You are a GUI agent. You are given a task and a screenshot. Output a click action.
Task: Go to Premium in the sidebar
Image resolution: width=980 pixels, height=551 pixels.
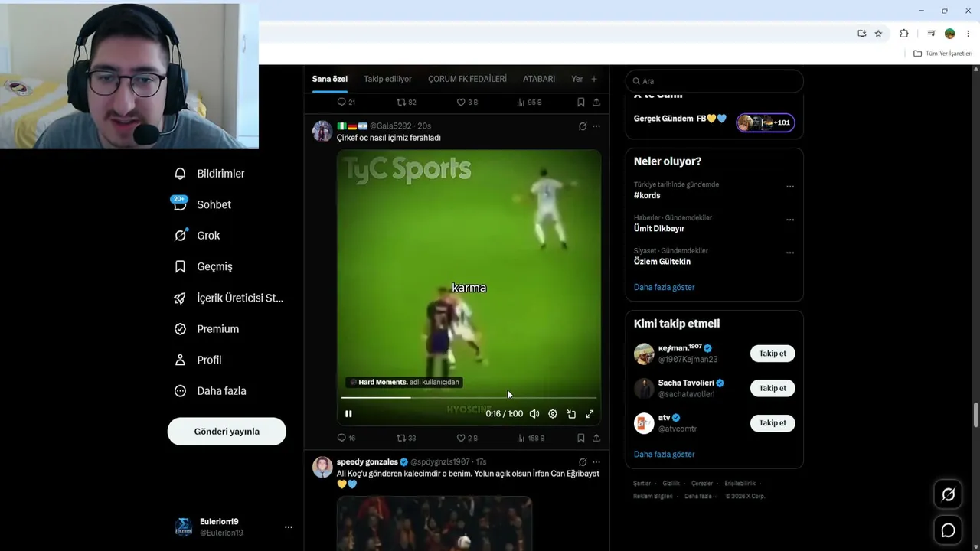tap(207, 329)
